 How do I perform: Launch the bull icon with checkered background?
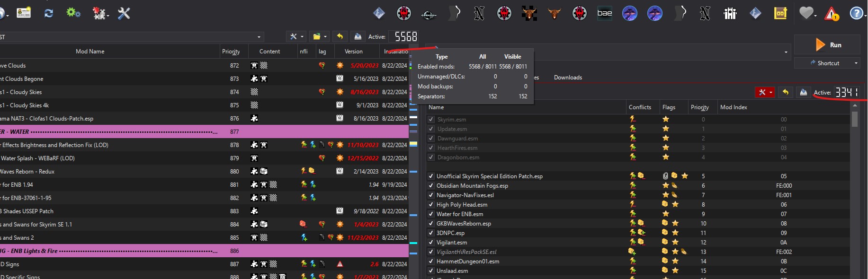point(529,13)
